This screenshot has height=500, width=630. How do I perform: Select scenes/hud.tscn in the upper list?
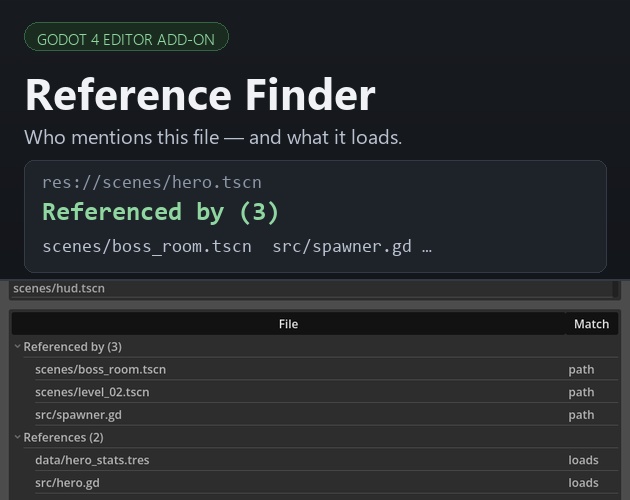311,289
